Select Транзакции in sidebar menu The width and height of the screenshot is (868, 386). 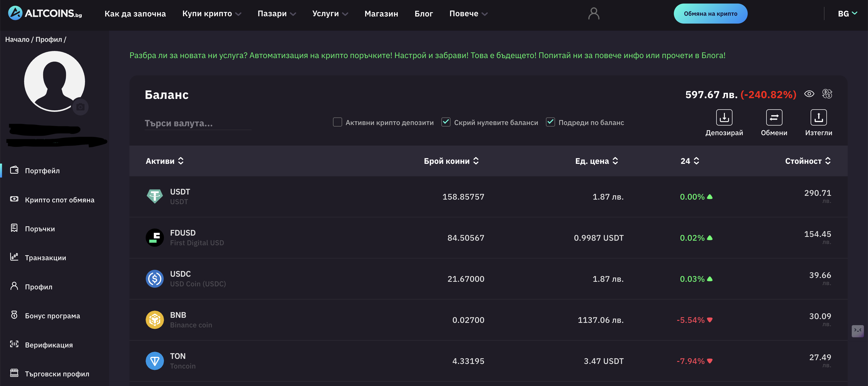[x=45, y=258]
